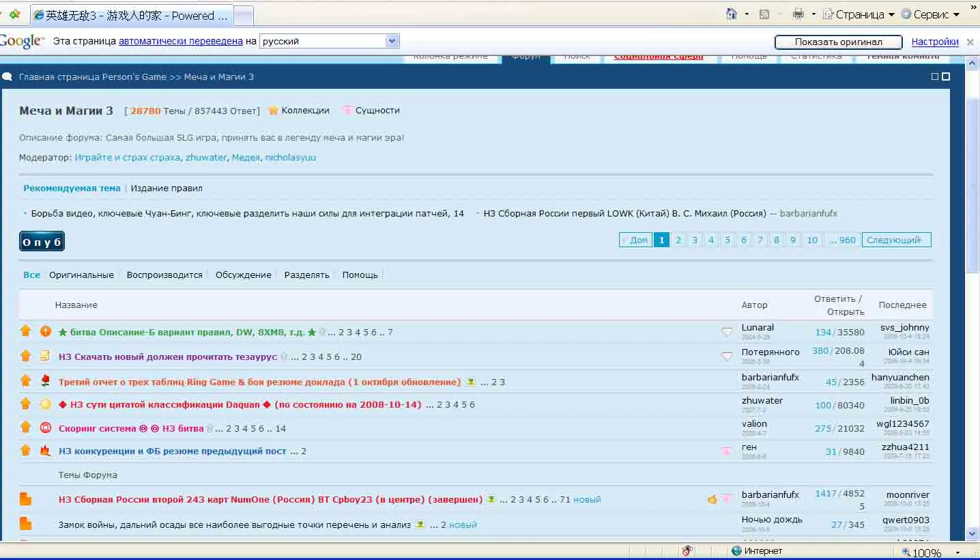Image resolution: width=980 pixels, height=560 pixels.
Task: Close the Google translate bar
Action: [x=970, y=42]
